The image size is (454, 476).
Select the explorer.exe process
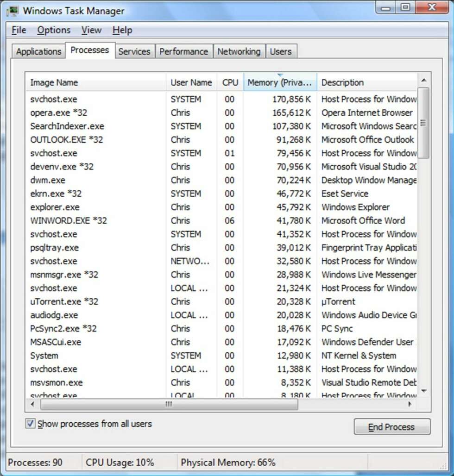click(x=221, y=207)
